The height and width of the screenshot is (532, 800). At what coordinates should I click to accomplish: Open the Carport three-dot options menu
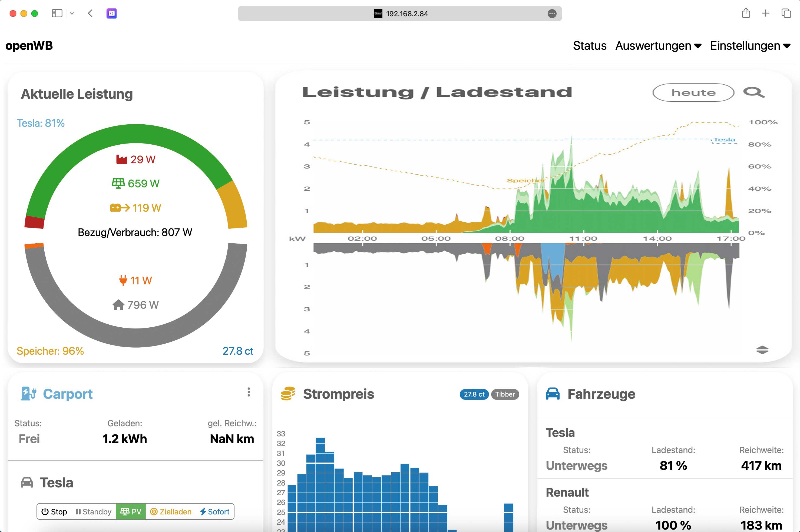(x=249, y=392)
